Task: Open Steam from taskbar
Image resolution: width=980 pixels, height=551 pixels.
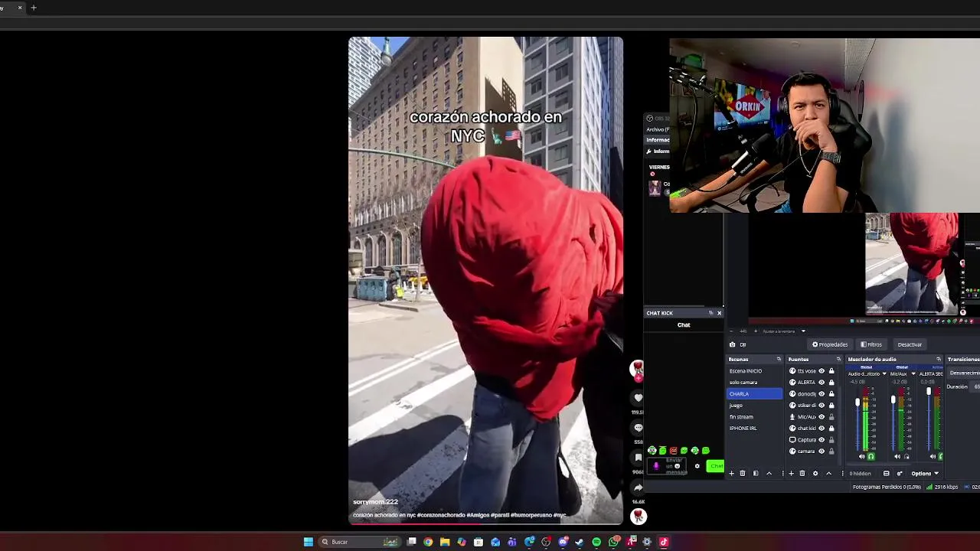Action: (579, 542)
